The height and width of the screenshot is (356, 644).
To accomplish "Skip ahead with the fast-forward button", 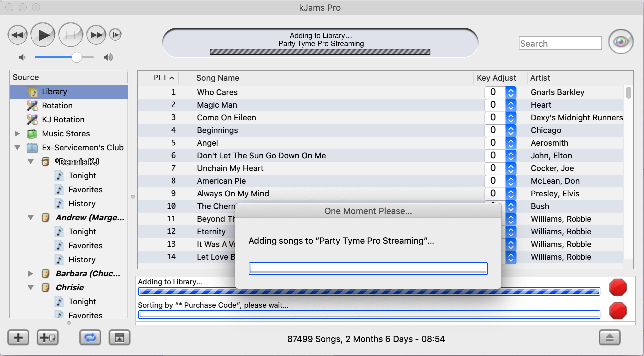I will (96, 35).
